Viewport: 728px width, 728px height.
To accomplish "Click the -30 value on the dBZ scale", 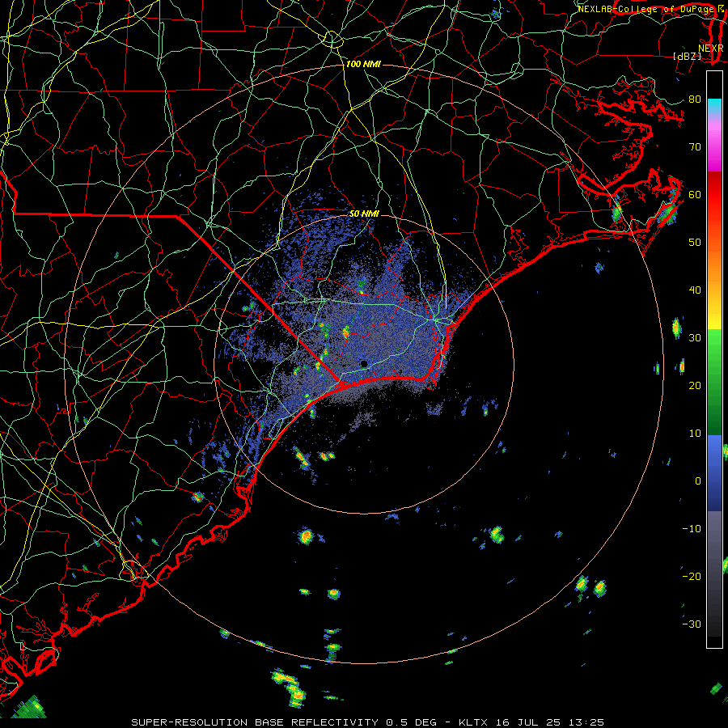I will pos(692,624).
